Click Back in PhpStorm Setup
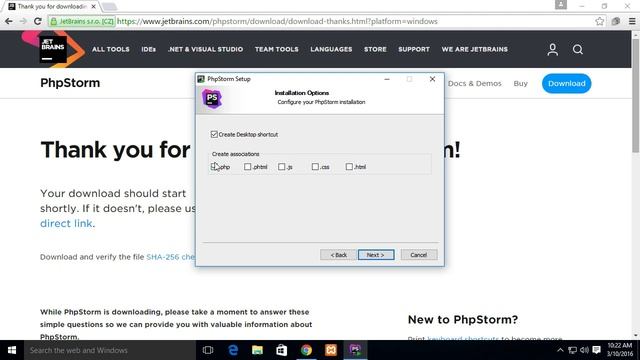 pyautogui.click(x=338, y=255)
